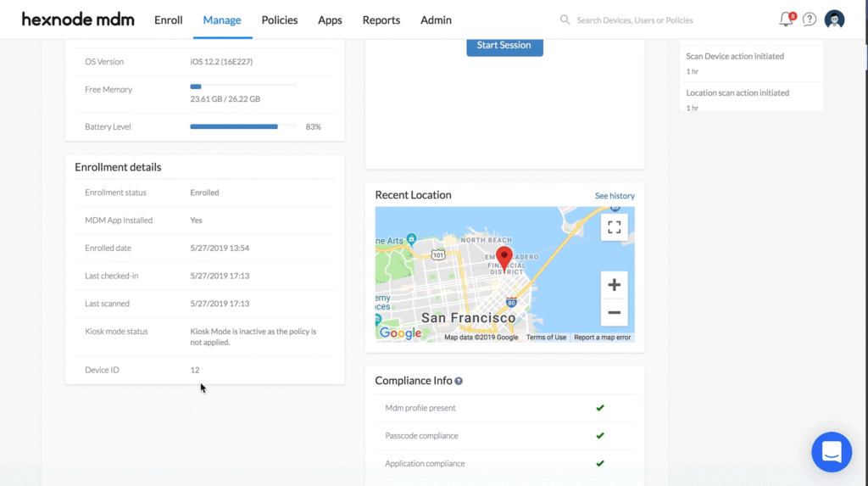
Task: Click the search magnifier icon
Action: [565, 20]
